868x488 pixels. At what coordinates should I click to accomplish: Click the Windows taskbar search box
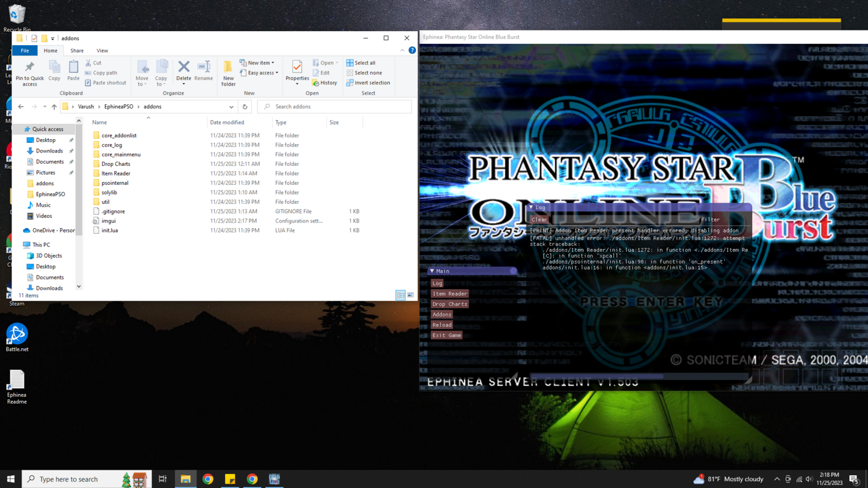click(x=85, y=479)
